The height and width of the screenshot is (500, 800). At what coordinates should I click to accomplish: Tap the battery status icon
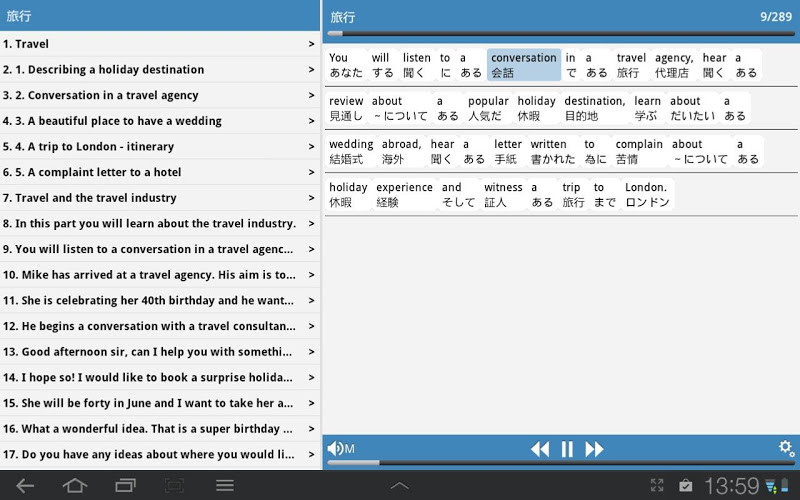coord(785,486)
